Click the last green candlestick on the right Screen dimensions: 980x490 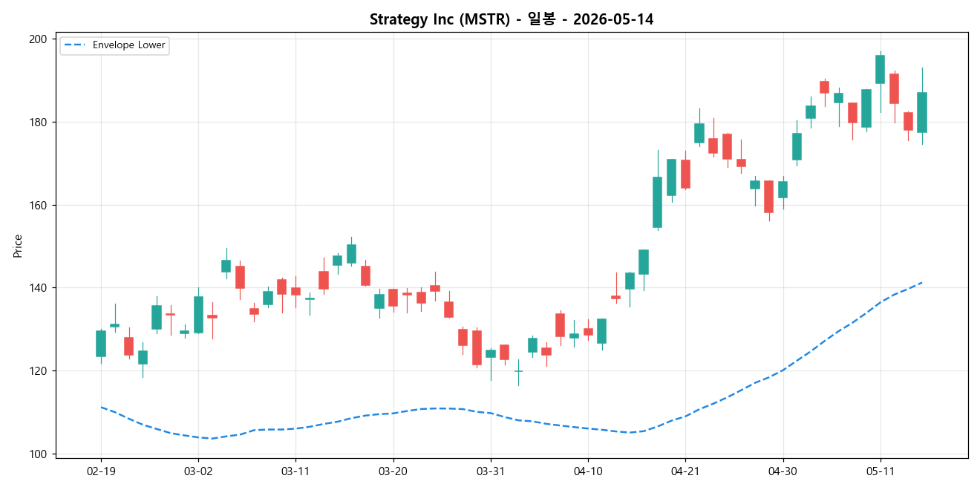pos(922,112)
